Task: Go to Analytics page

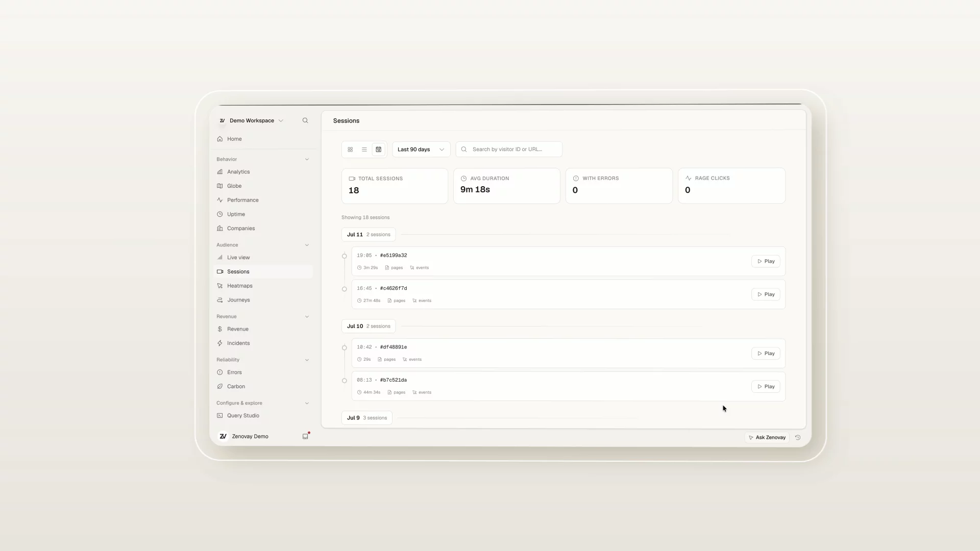Action: 263,172
